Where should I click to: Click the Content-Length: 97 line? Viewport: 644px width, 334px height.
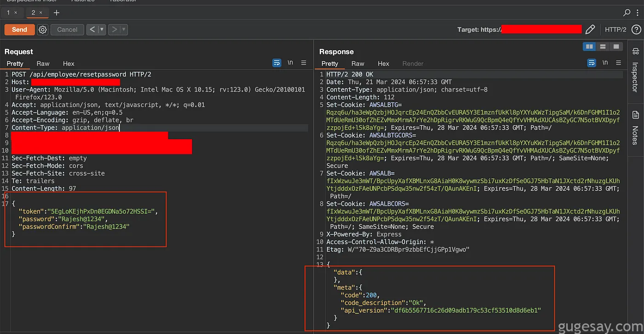pyautogui.click(x=44, y=188)
